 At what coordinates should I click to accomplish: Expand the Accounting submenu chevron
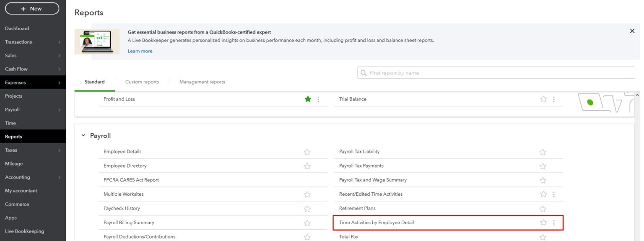click(59, 177)
